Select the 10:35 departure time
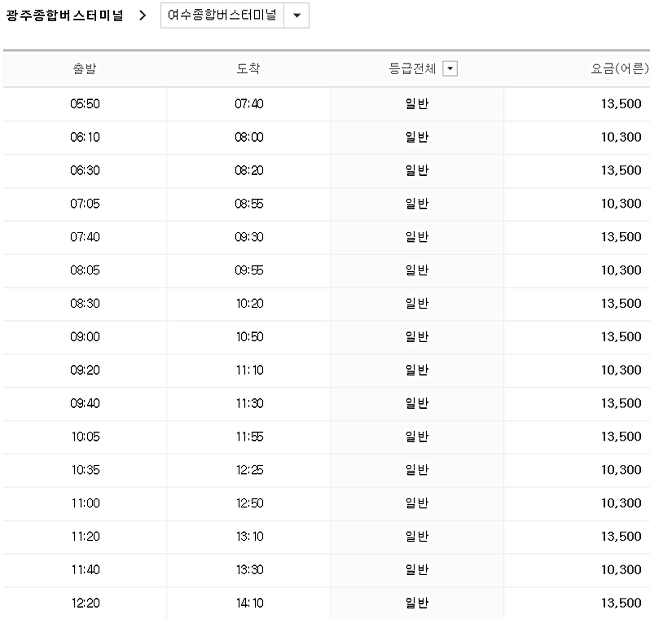 pos(85,470)
